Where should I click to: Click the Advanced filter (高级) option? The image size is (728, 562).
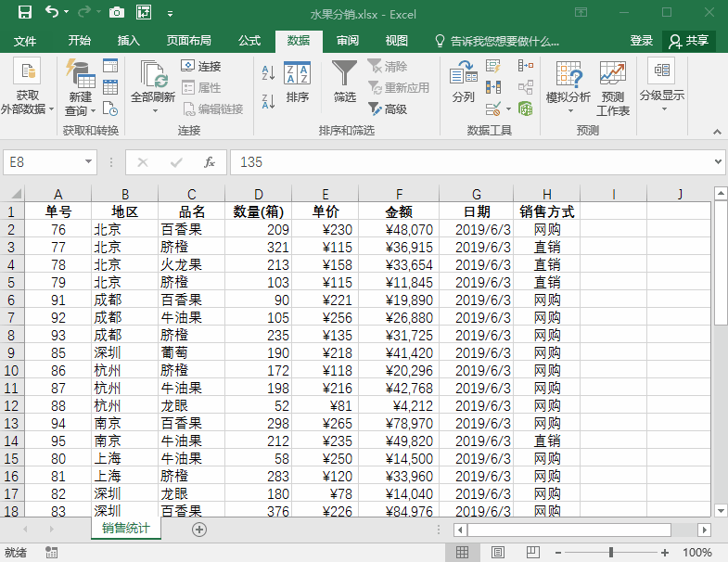[x=388, y=109]
